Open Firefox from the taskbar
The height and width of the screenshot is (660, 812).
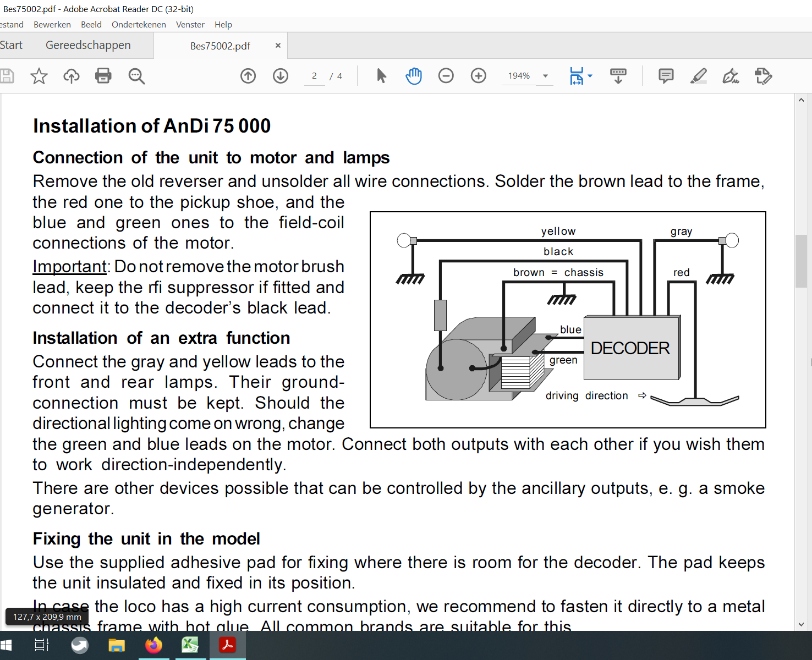tap(153, 645)
